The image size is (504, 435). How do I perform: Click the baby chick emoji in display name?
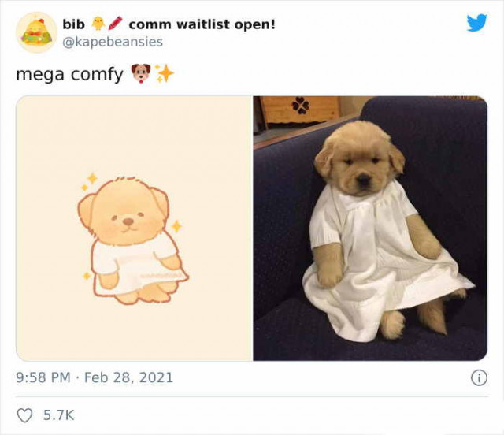(98, 24)
